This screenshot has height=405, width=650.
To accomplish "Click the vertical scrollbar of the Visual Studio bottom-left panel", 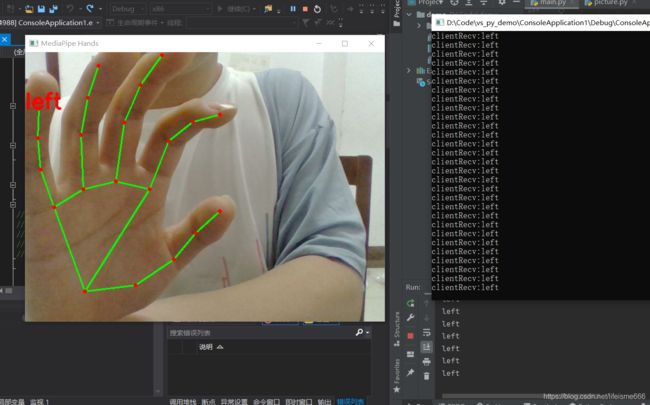I will click(158, 357).
